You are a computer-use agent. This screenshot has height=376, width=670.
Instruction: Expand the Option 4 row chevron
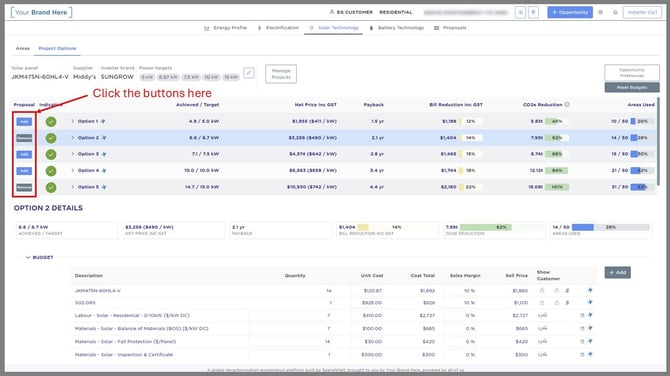coord(73,170)
